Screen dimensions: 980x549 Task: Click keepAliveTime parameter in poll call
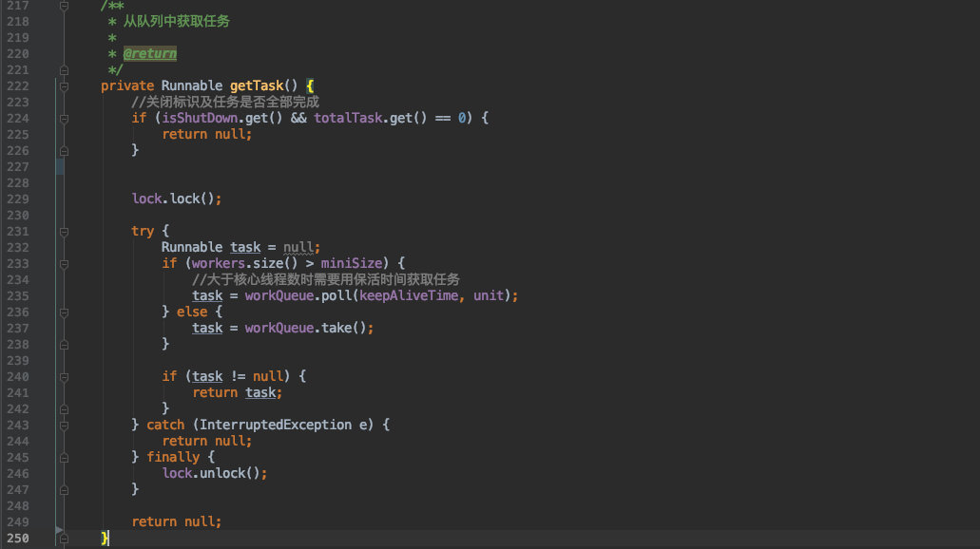[409, 295]
